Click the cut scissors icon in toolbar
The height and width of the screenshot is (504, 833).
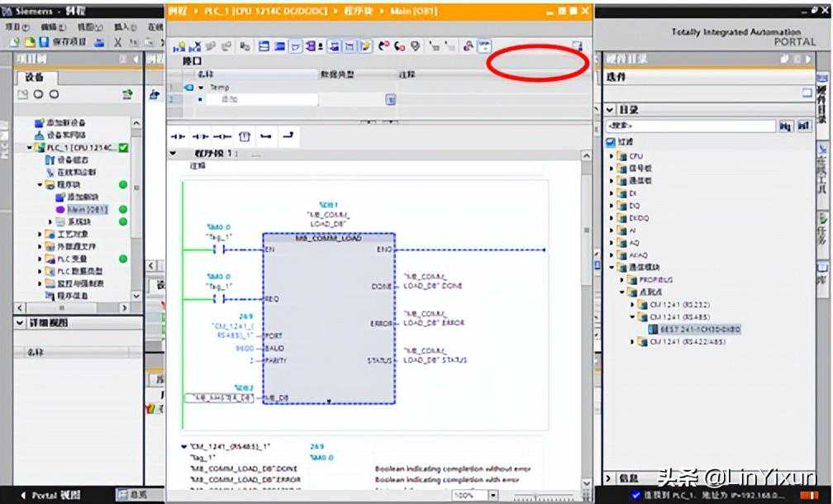pos(119,41)
